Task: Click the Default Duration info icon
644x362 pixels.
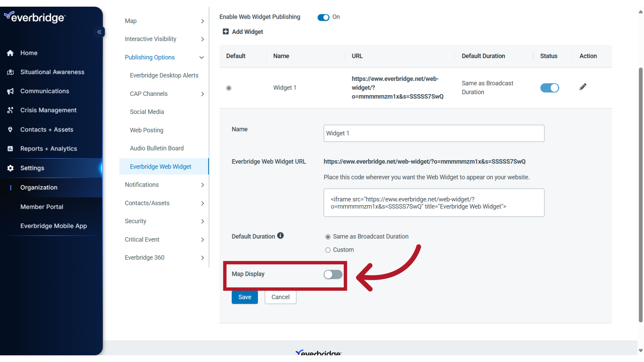Action: tap(280, 236)
